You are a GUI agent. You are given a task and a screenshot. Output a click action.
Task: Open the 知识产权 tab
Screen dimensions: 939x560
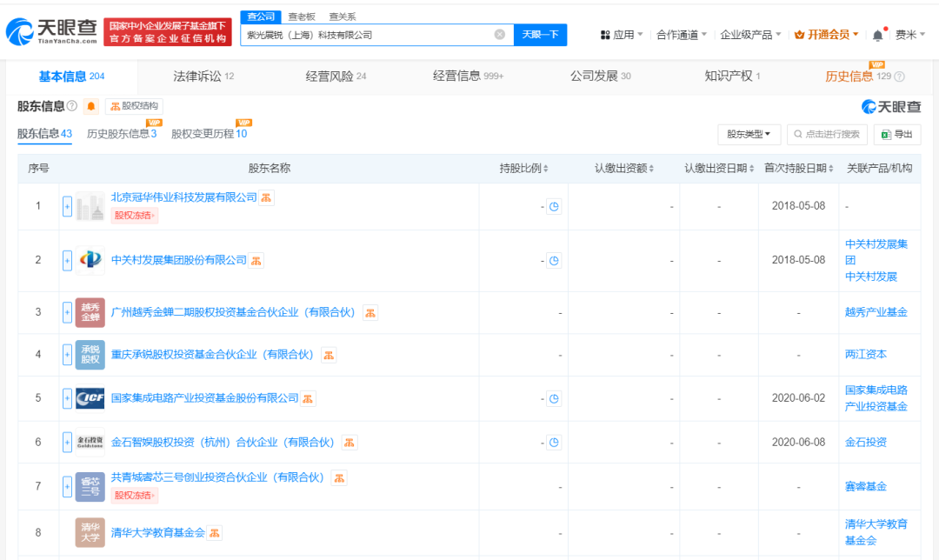tap(732, 76)
